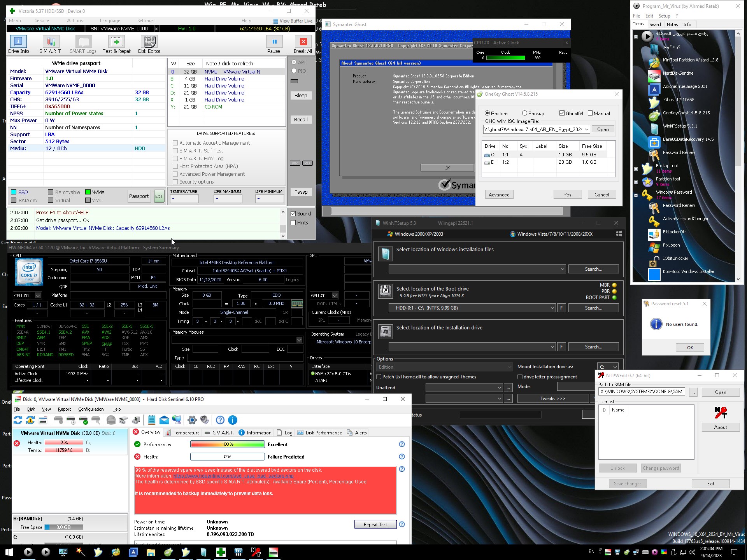Select the Restore radio button in OneKey Ghost
Viewport: 747px width, 560px height.
click(487, 113)
